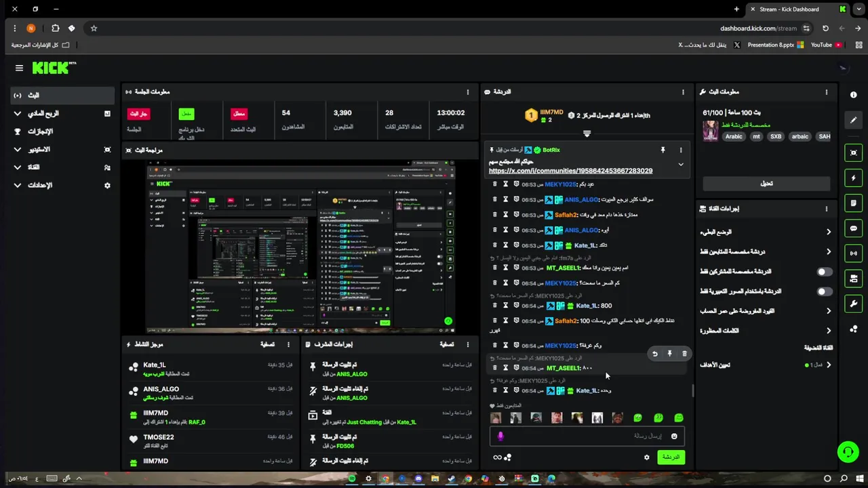Open the stream info panel three-dot menu

point(826,92)
